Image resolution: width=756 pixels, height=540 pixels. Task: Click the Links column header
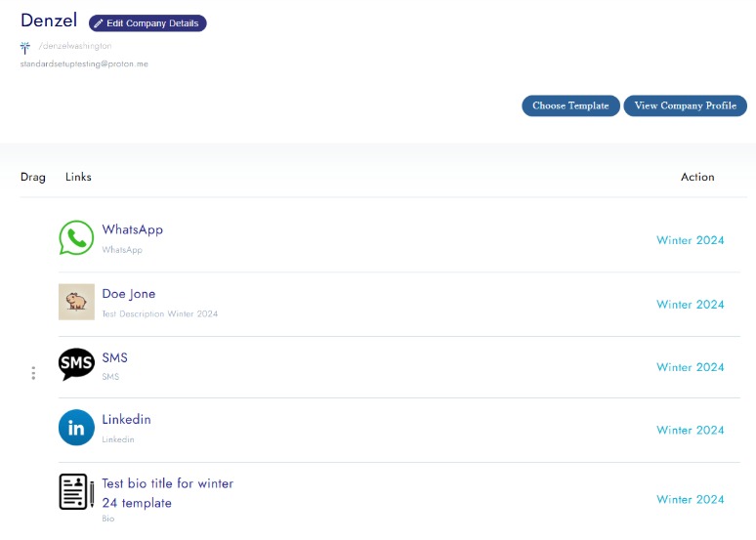pos(78,177)
